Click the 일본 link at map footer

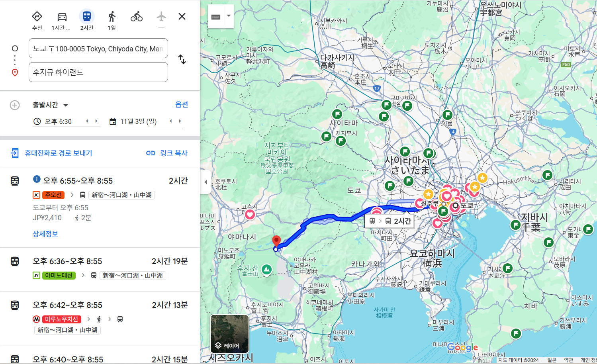click(x=552, y=360)
